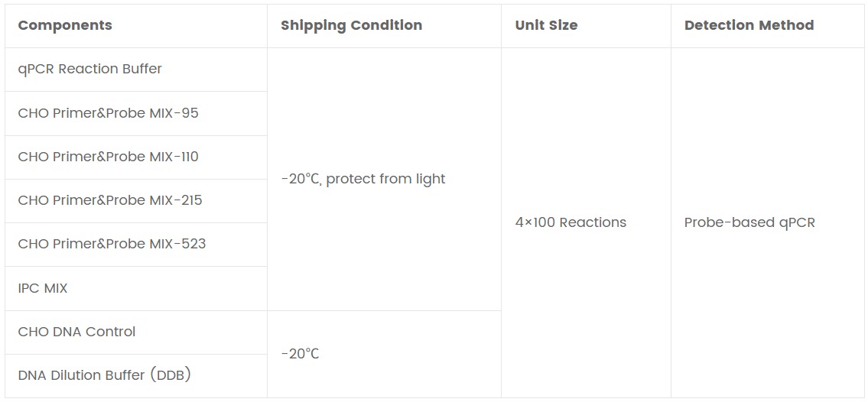The image size is (868, 402).
Task: Select the plain -20°C shipping cell
Action: 384,354
